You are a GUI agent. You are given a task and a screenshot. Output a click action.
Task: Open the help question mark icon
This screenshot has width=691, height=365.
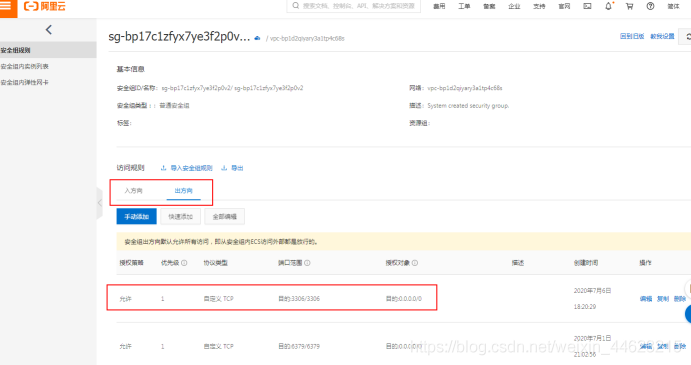pyautogui.click(x=650, y=6)
